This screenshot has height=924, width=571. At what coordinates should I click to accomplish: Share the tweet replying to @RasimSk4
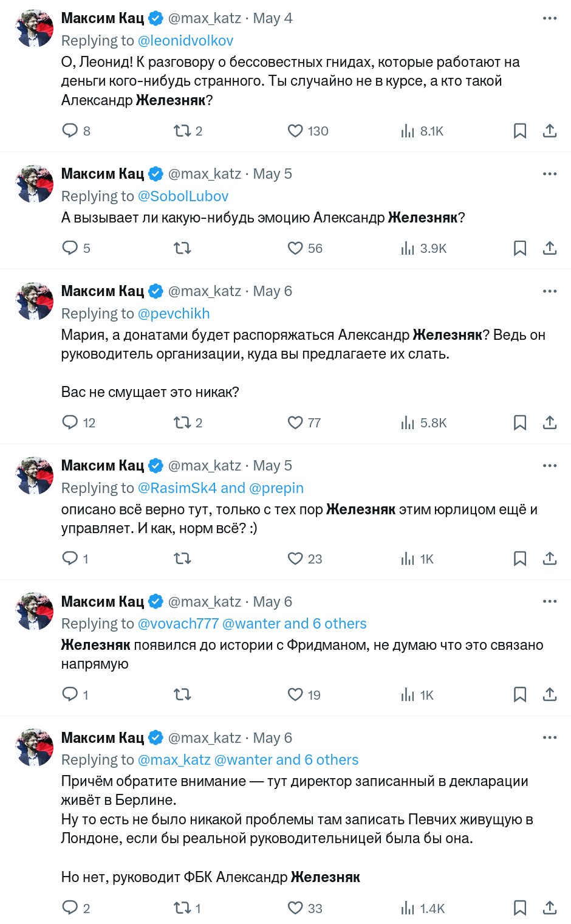point(550,559)
